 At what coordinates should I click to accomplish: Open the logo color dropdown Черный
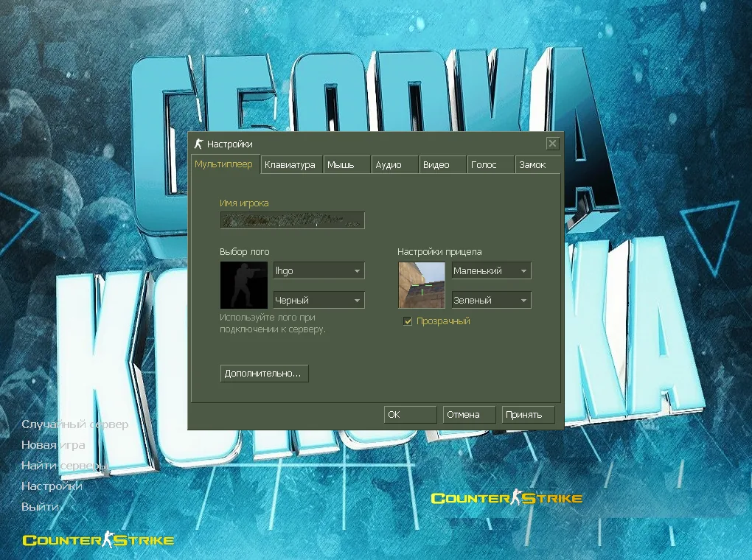click(x=319, y=301)
